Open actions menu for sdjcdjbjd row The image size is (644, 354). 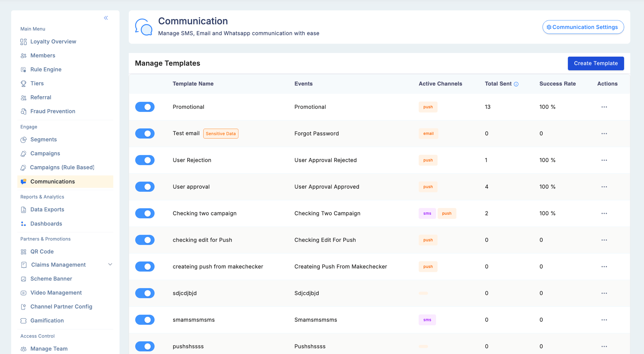[x=604, y=293]
